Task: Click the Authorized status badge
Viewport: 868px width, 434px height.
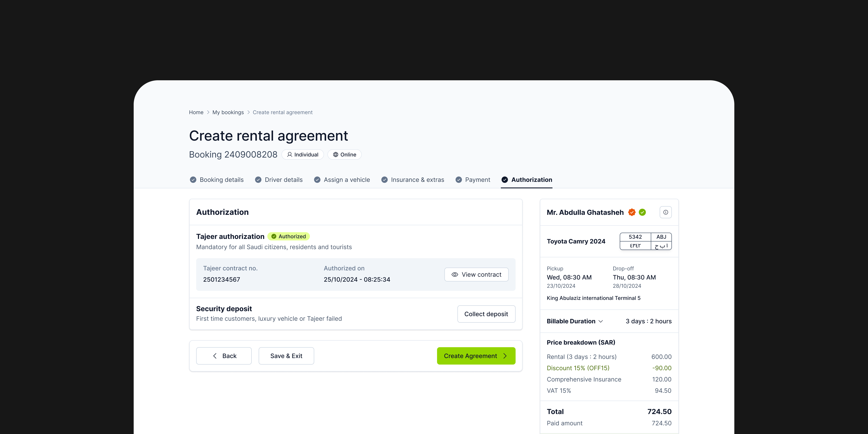Action: click(x=289, y=237)
